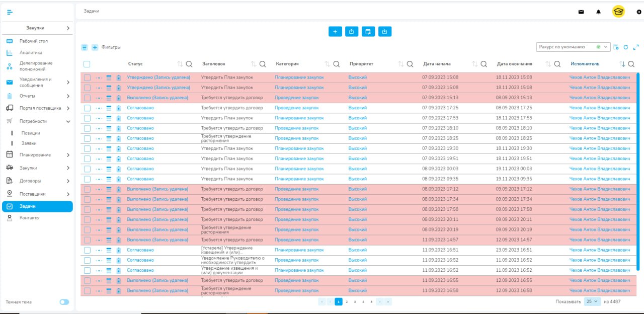Check the row starting 08.09.2023 00:03
The width and height of the screenshot is (644, 314).
pyautogui.click(x=87, y=169)
